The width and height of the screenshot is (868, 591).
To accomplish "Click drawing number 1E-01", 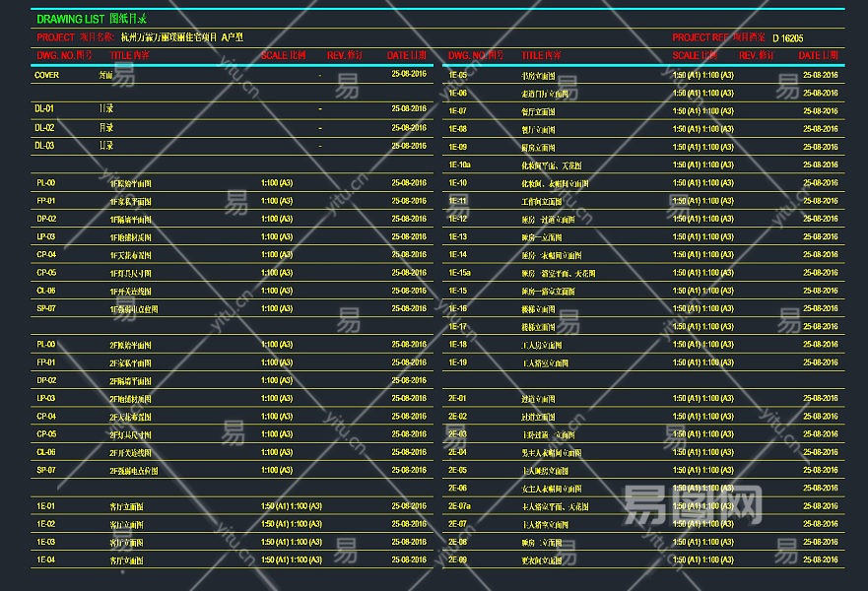I will 45,506.
